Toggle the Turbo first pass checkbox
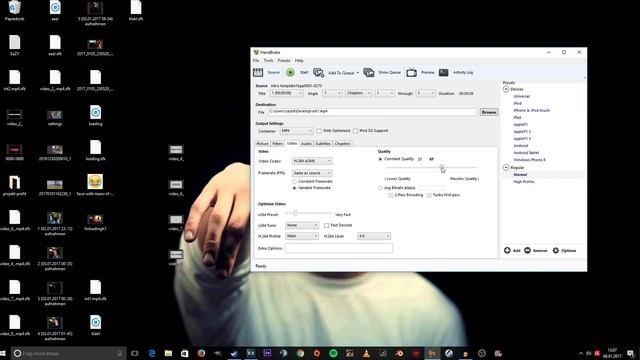This screenshot has height=360, width=640. tap(429, 195)
